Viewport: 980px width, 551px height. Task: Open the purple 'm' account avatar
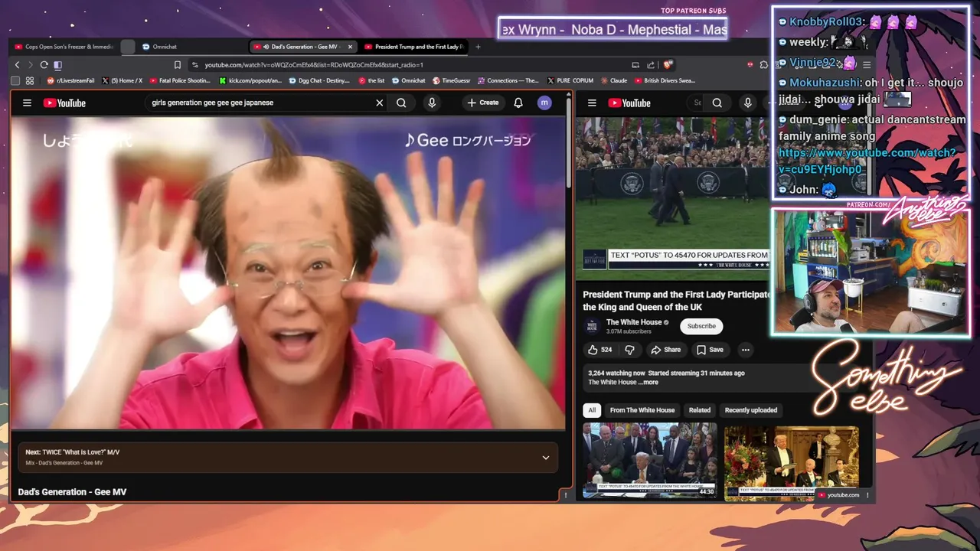pos(544,103)
